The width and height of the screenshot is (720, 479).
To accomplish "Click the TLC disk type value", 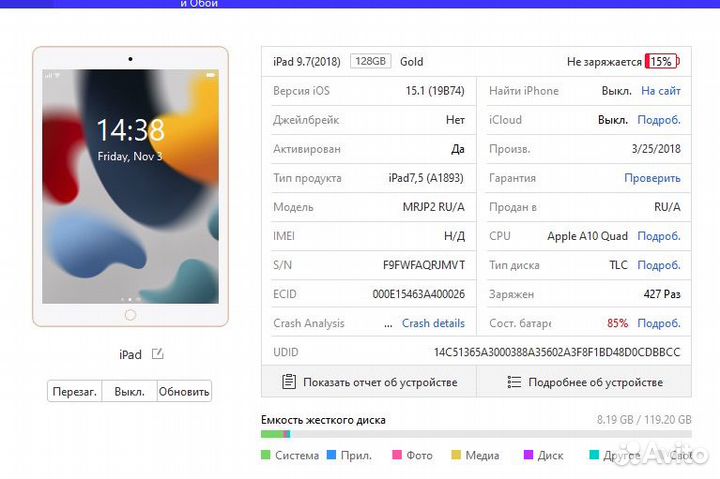I will click(618, 265).
